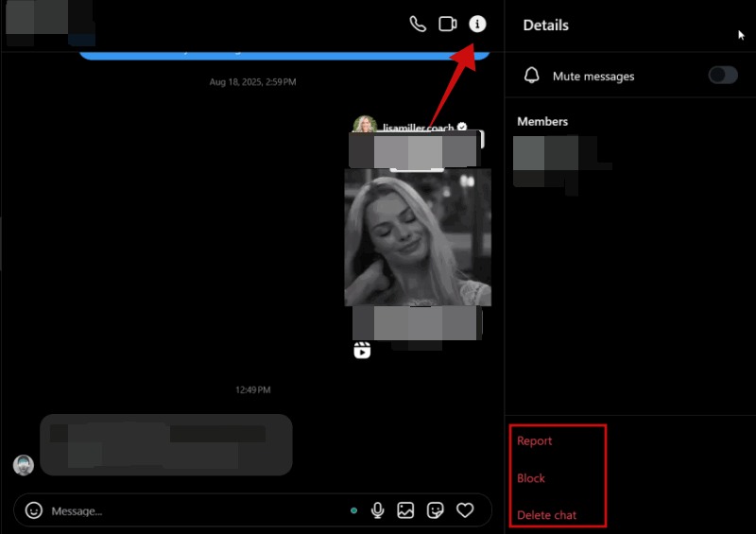Click the bell icon beside Mute messages
Screen dimensions: 756x534
pos(532,76)
